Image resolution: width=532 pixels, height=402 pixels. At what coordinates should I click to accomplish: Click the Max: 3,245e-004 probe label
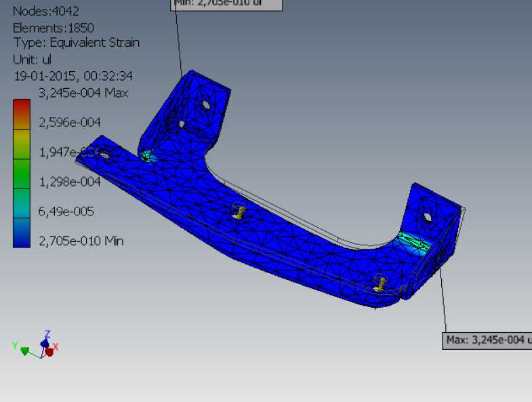(x=487, y=341)
